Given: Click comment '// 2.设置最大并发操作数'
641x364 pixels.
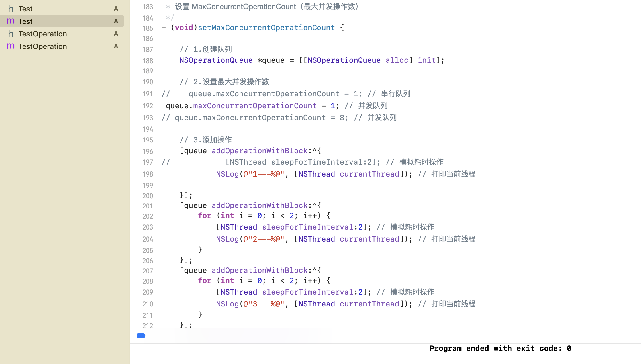Looking at the screenshot, I should click(x=224, y=82).
